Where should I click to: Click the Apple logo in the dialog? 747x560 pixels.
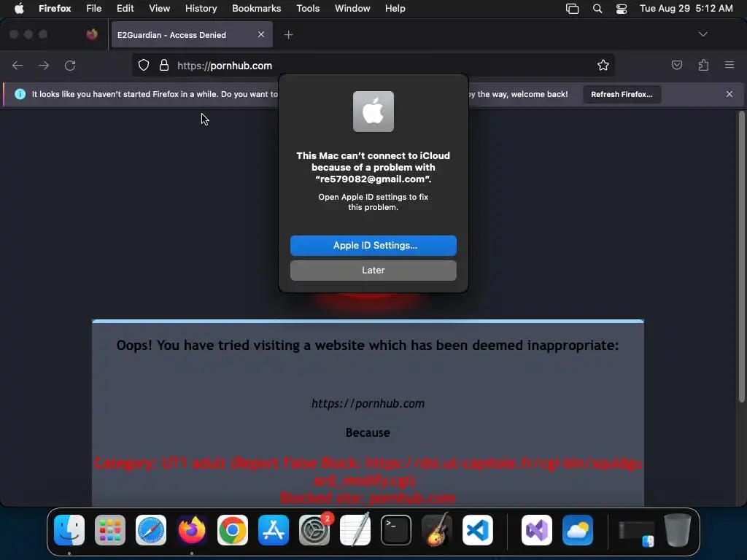pos(373,112)
